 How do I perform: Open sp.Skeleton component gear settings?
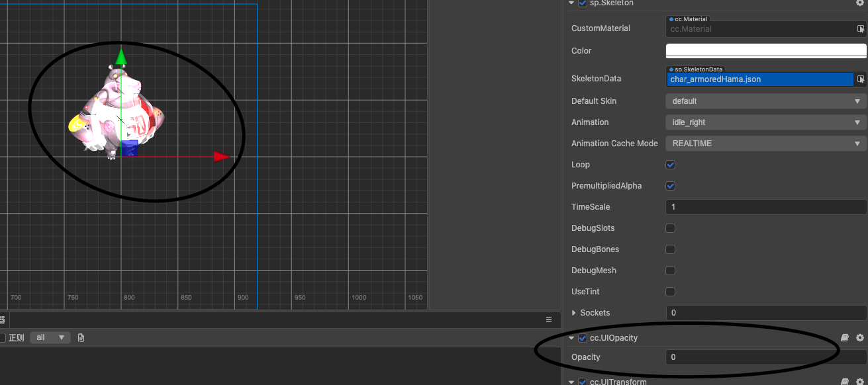(860, 3)
